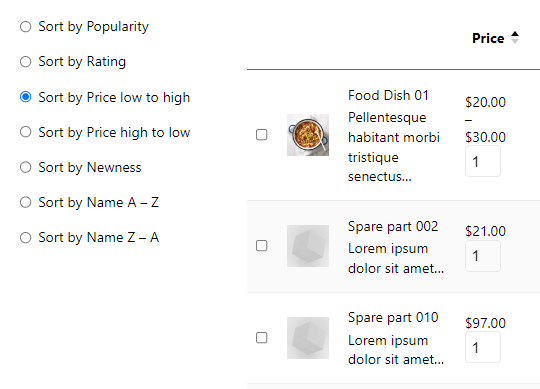Click the Spare part 010 quantity input
The height and width of the screenshot is (389, 540).
tap(483, 347)
